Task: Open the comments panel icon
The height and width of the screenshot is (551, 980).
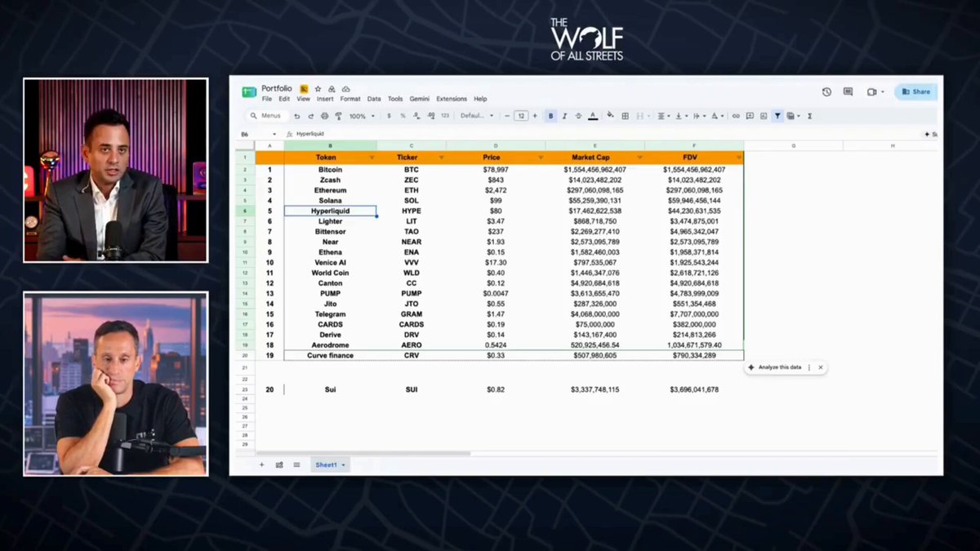Action: (848, 91)
